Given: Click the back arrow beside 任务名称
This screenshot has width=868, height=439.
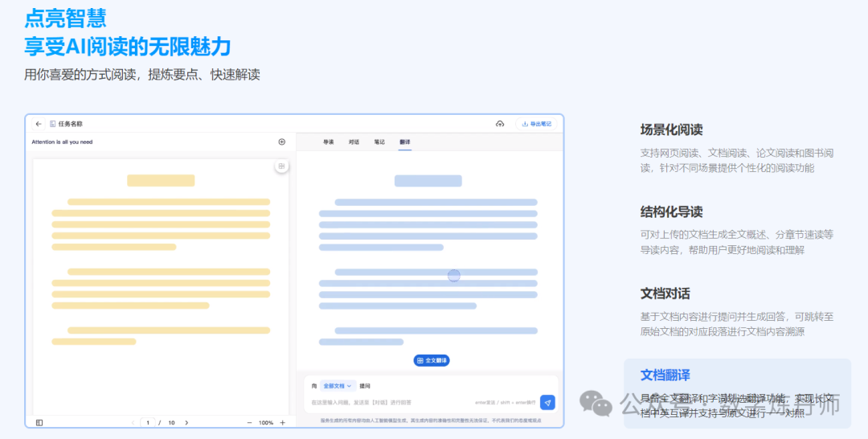Looking at the screenshot, I should 39,124.
